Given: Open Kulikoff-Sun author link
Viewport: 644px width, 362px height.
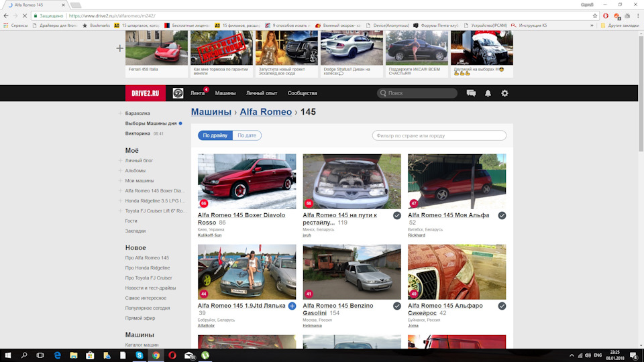Looking at the screenshot, I should pyautogui.click(x=209, y=235).
